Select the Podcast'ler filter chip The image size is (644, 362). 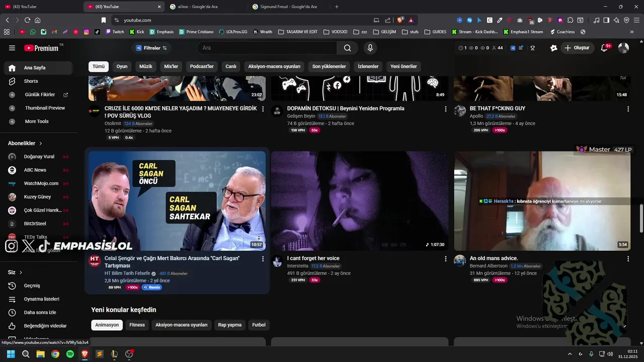click(202, 66)
